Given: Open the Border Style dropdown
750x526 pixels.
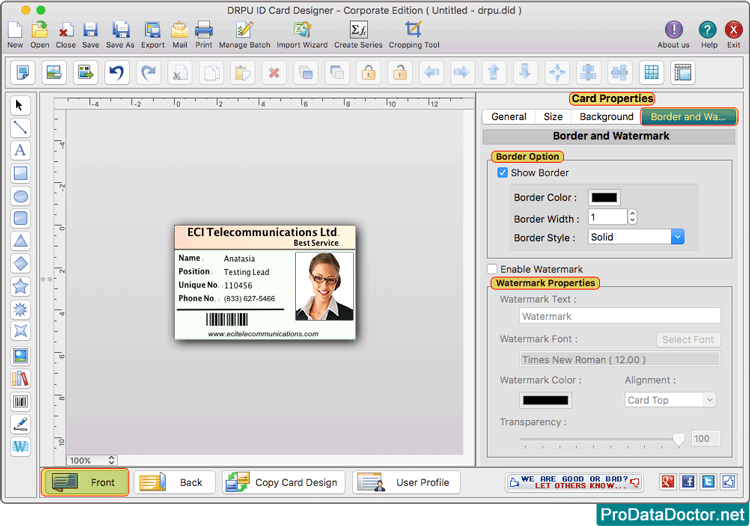Looking at the screenshot, I should coord(636,237).
